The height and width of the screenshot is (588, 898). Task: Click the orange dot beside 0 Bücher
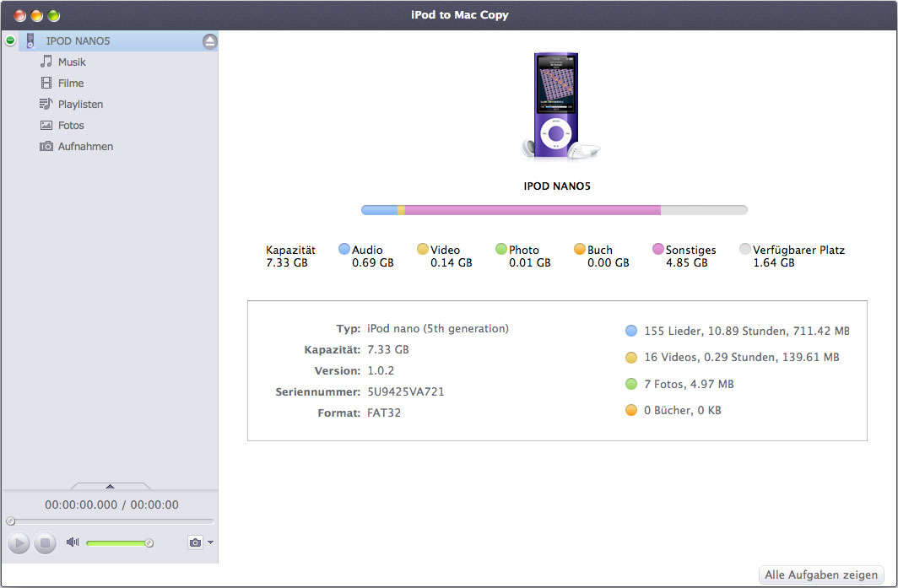631,410
